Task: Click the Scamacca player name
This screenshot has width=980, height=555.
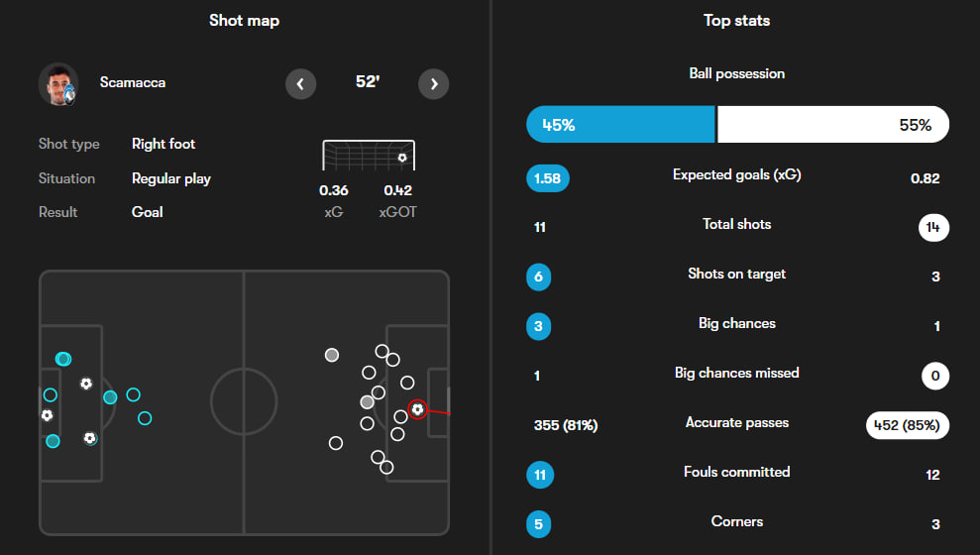Action: (x=133, y=83)
